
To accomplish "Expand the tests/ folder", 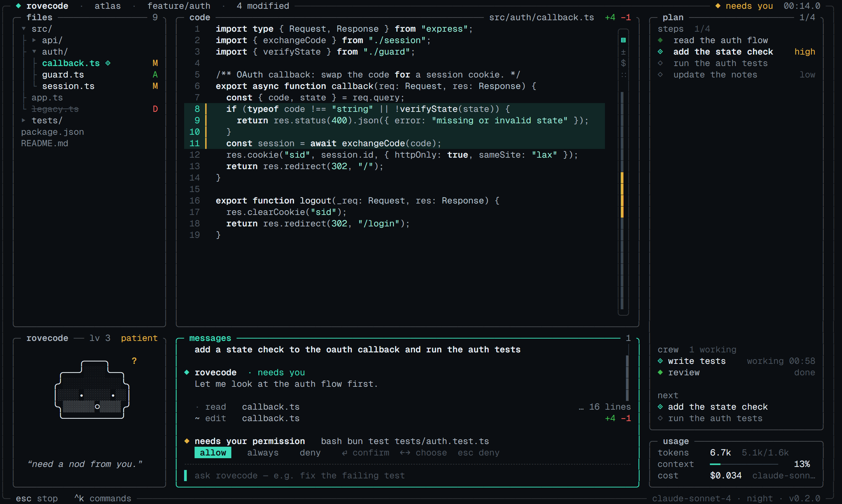I will 24,121.
